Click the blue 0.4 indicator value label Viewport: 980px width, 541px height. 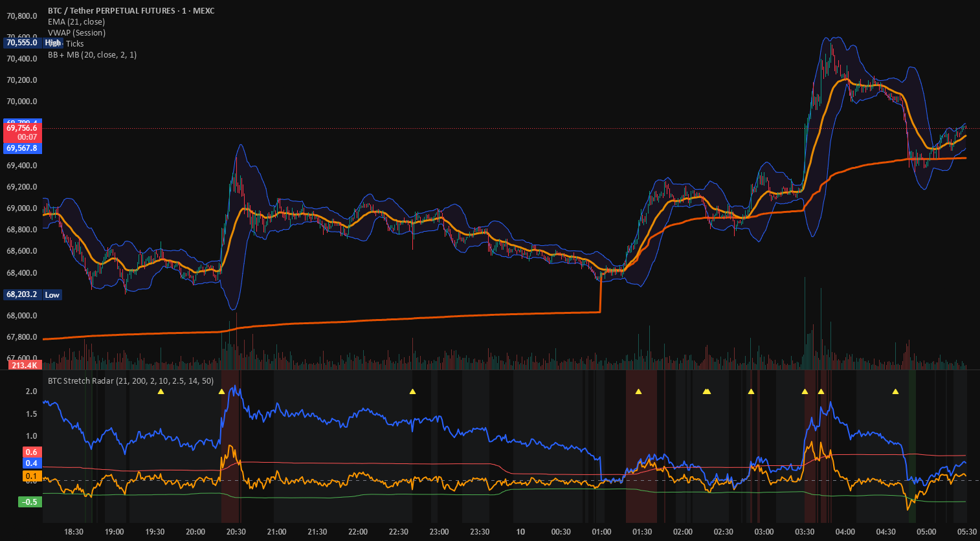[x=32, y=463]
